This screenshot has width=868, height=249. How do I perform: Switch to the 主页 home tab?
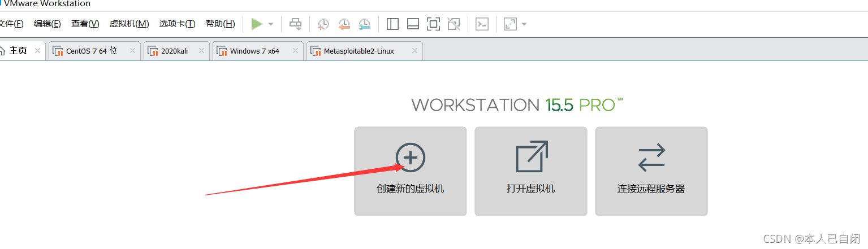tap(18, 51)
